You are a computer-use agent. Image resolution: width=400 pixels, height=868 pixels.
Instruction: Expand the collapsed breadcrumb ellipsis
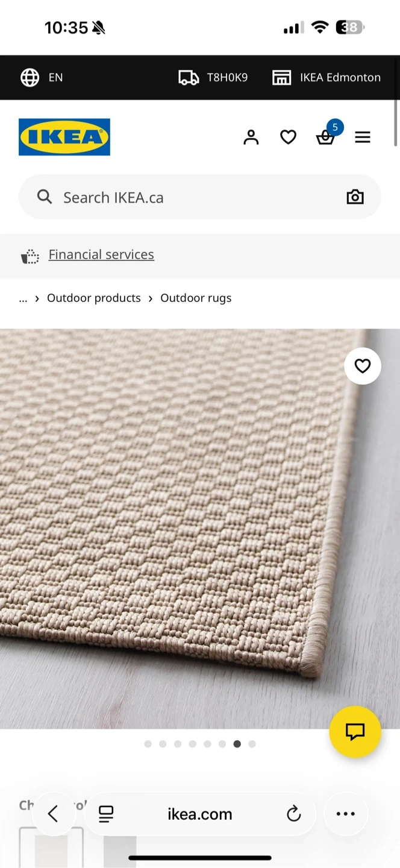pos(23,298)
